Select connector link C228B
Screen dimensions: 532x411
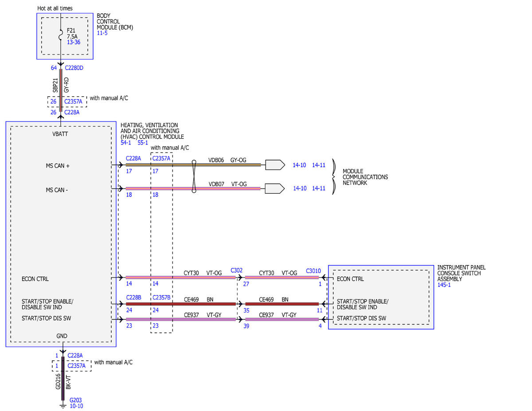pos(133,297)
